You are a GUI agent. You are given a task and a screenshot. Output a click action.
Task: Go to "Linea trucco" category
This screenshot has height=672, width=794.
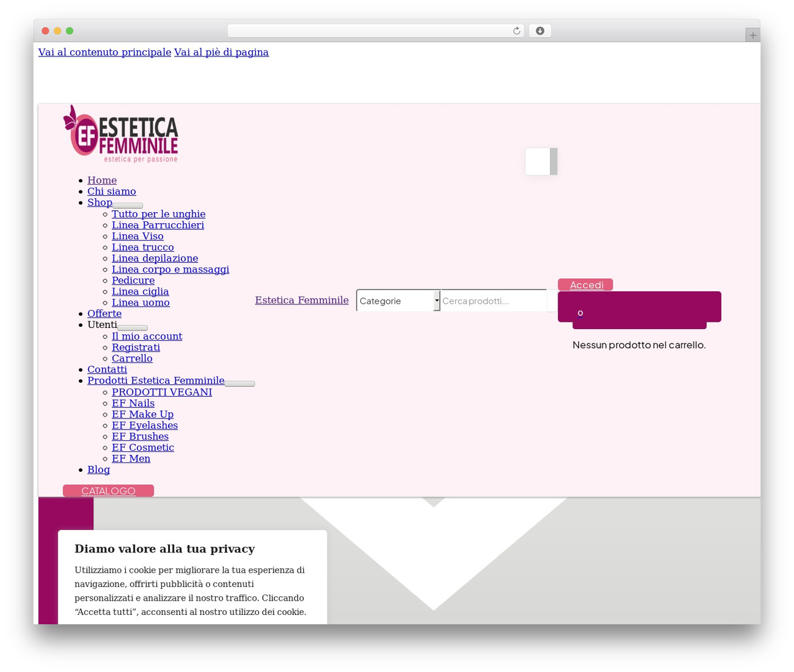click(x=143, y=247)
